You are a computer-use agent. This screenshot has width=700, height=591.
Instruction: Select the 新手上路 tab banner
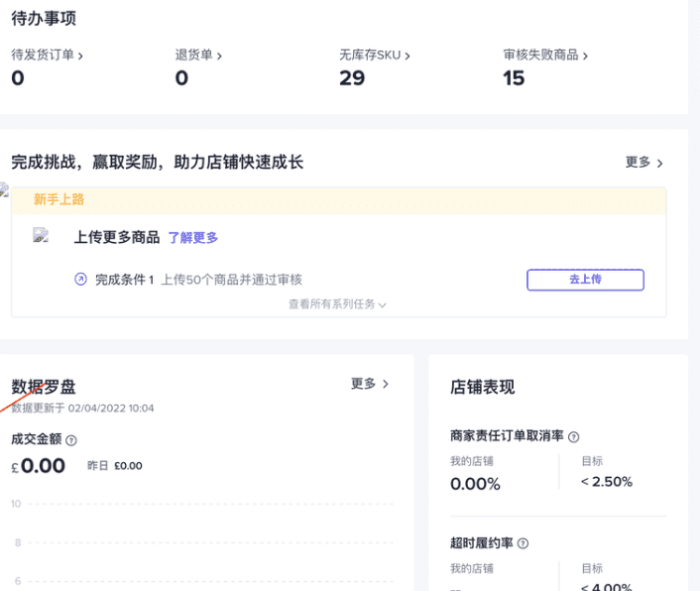tap(58, 199)
